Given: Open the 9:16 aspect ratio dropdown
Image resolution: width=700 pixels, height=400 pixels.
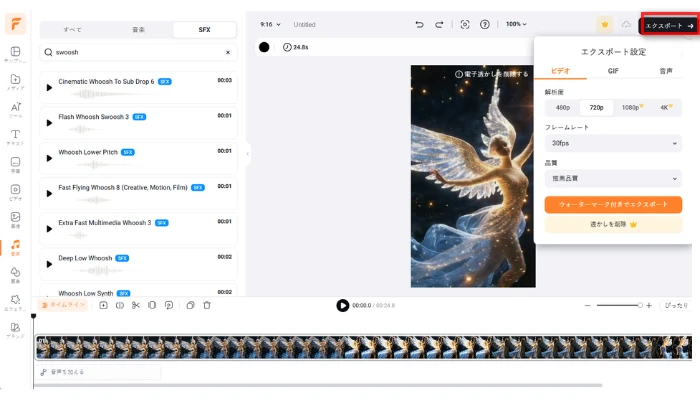Looking at the screenshot, I should pos(270,24).
